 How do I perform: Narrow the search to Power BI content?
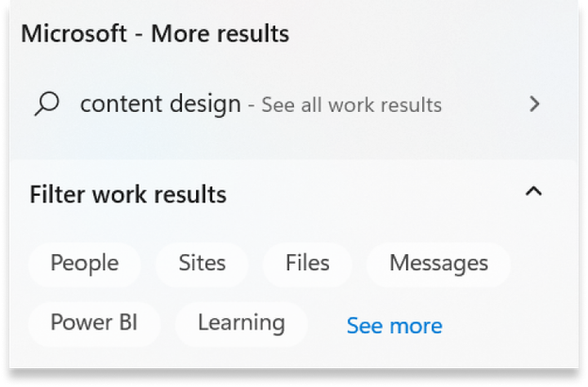[93, 323]
